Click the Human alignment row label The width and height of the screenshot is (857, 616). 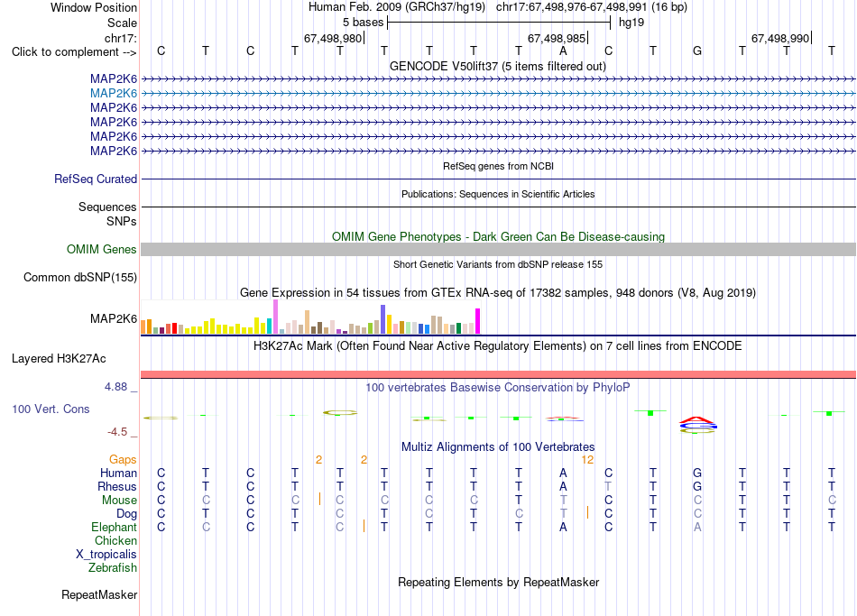(x=118, y=473)
